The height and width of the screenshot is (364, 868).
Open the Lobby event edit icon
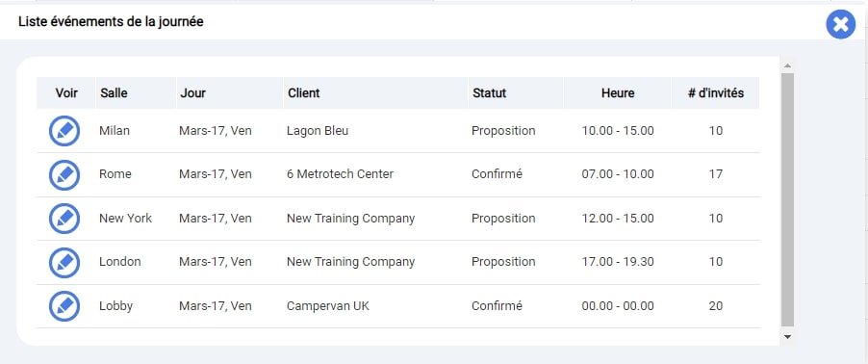64,306
